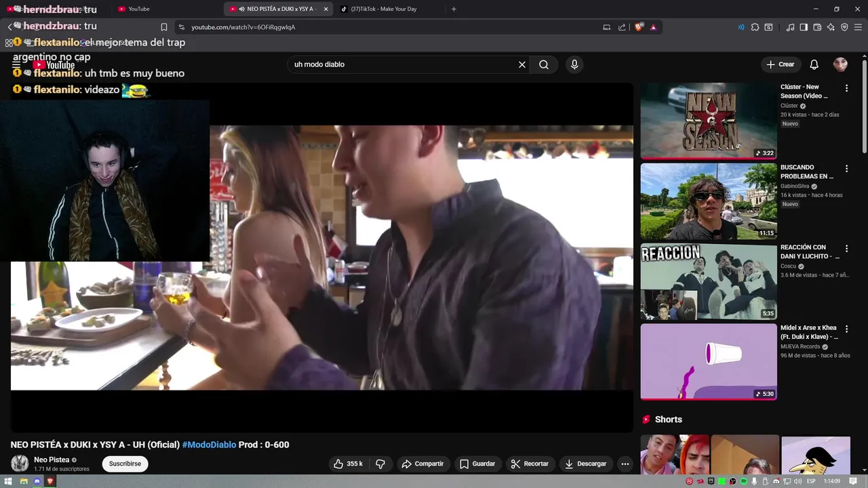The width and height of the screenshot is (868, 488).
Task: Open a new browser tab
Action: tap(454, 9)
